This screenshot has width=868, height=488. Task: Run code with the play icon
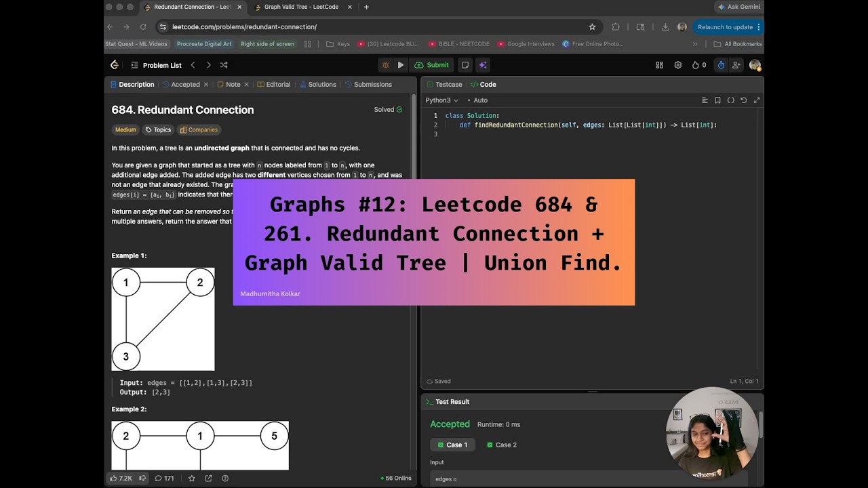(x=401, y=65)
